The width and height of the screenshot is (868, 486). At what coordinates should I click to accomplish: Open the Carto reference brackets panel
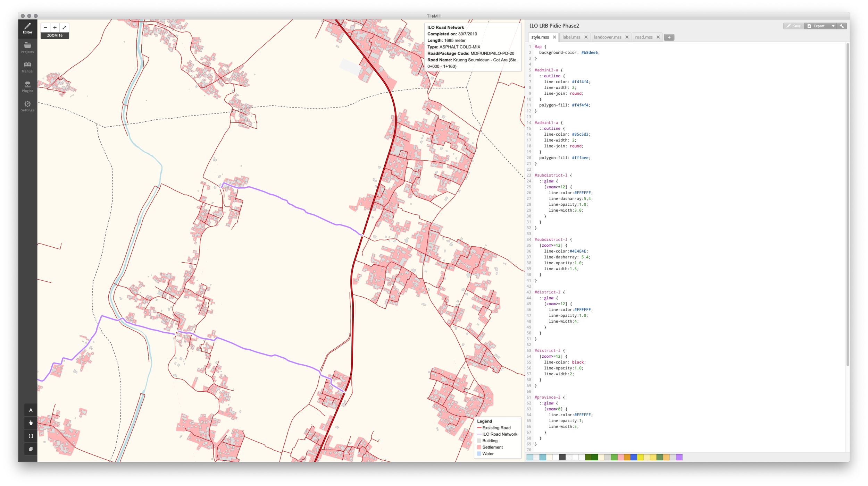coord(31,436)
